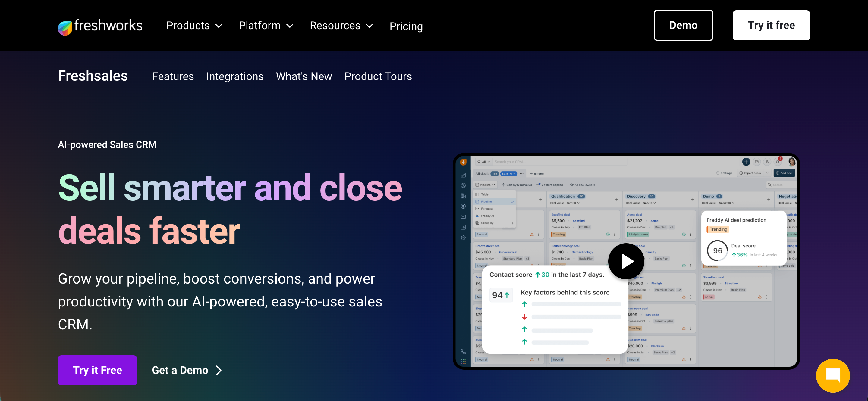Screen dimensions: 868x401
Task: Open the Pricing page
Action: 406,26
